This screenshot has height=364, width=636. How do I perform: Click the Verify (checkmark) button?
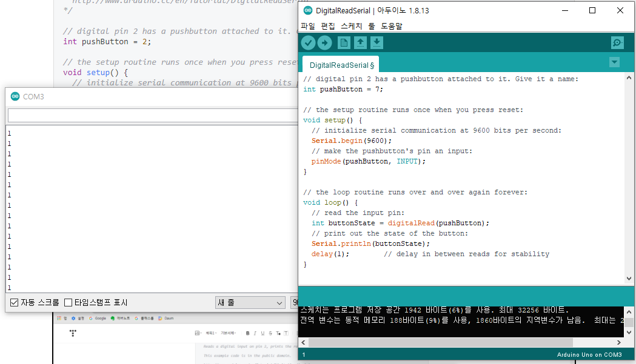click(x=308, y=42)
